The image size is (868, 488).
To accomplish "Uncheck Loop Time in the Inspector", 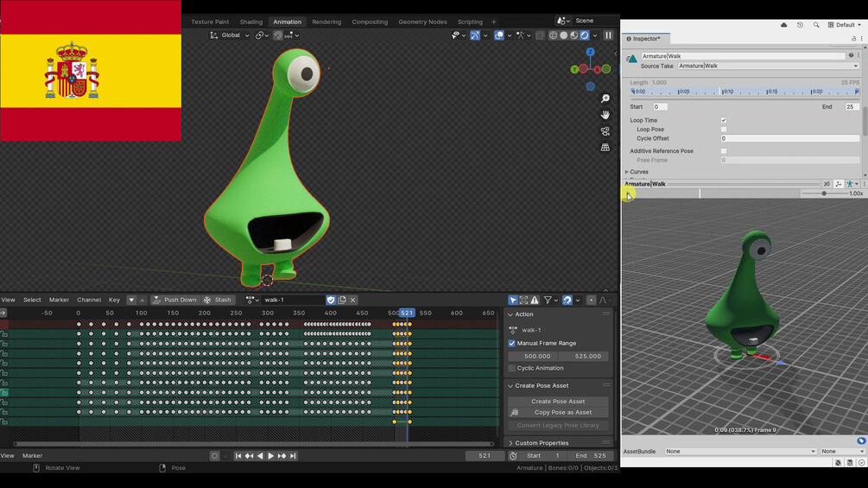I will [x=724, y=120].
